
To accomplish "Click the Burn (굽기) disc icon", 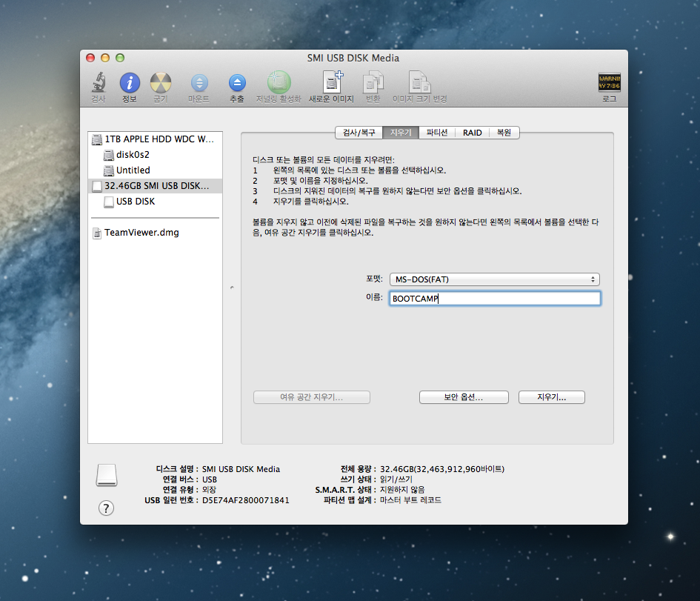I will pyautogui.click(x=160, y=84).
